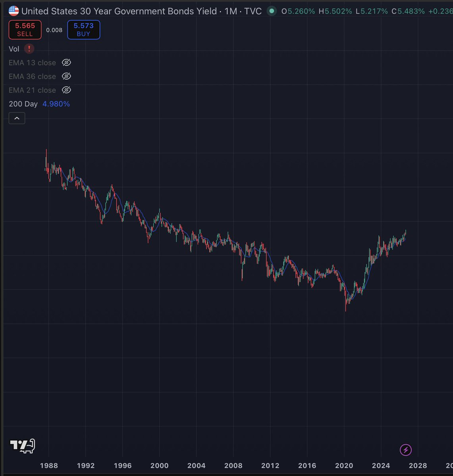
Task: Click the 2000 label on time axis
Action: coord(159,466)
